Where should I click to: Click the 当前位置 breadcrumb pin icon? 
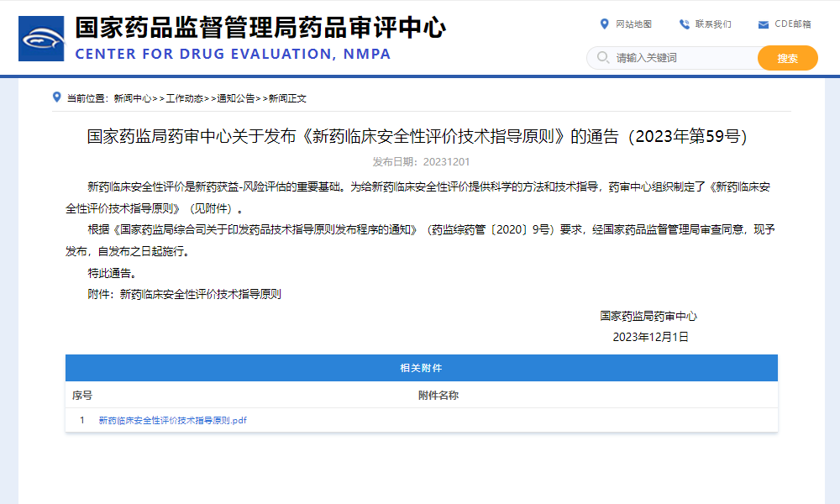point(56,97)
